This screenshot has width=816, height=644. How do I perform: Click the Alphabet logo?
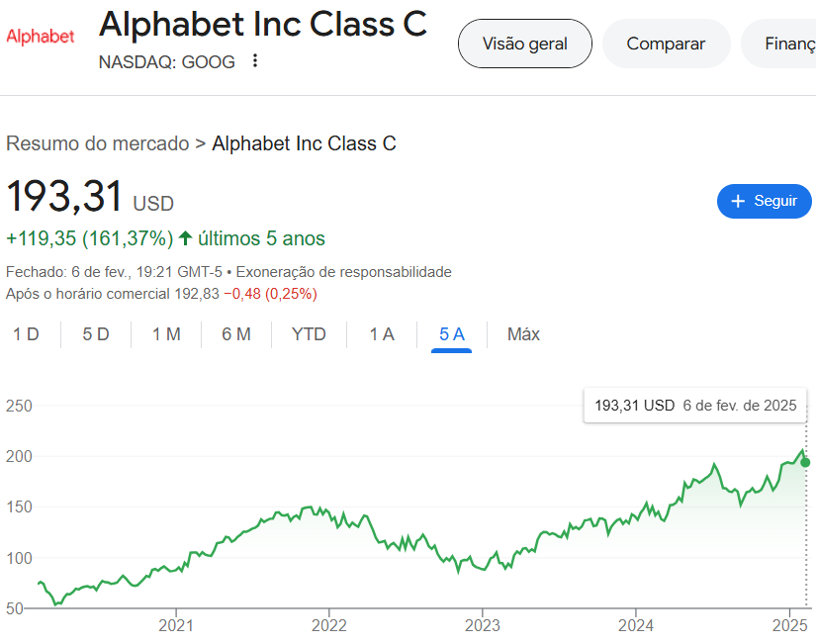41,37
